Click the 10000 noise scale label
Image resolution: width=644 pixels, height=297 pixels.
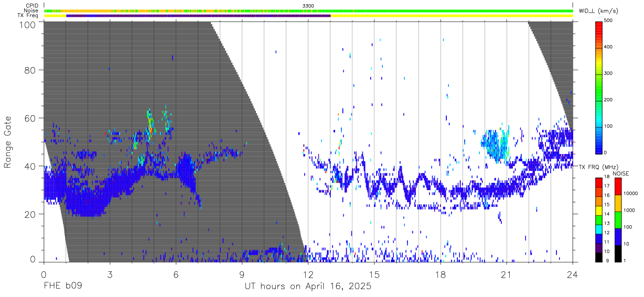pos(631,193)
